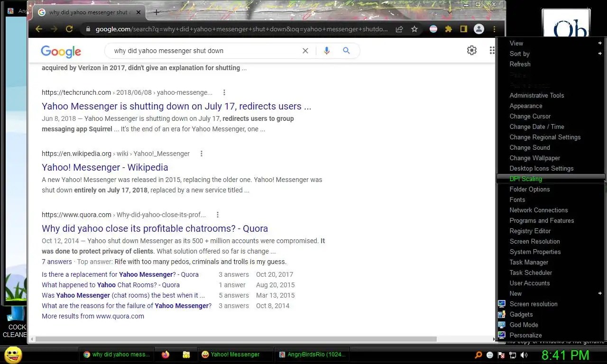Choose Refresh from the context menu

[551, 64]
